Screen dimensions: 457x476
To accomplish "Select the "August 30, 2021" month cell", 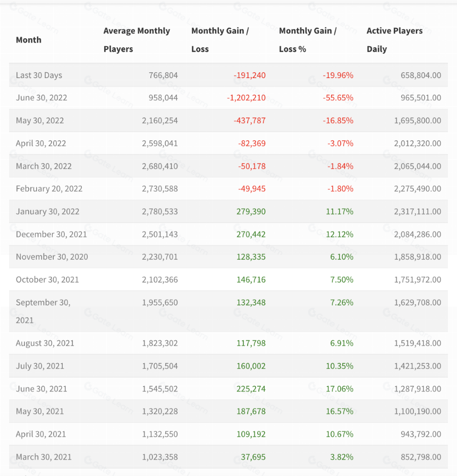I will pyautogui.click(x=45, y=343).
